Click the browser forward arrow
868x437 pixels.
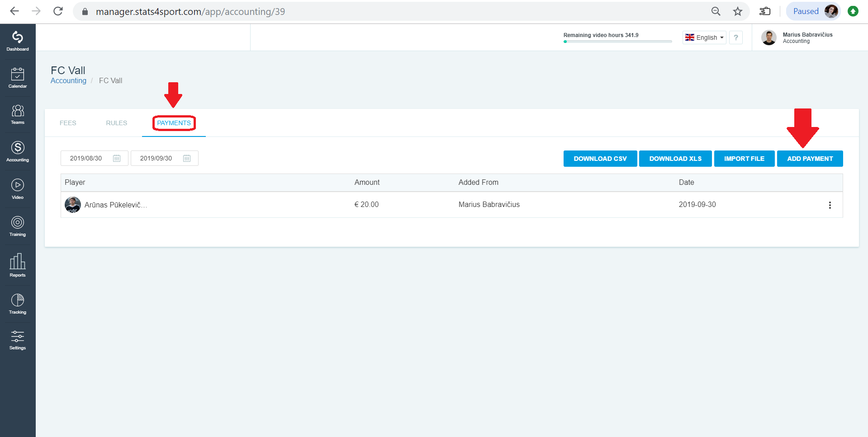coord(36,11)
